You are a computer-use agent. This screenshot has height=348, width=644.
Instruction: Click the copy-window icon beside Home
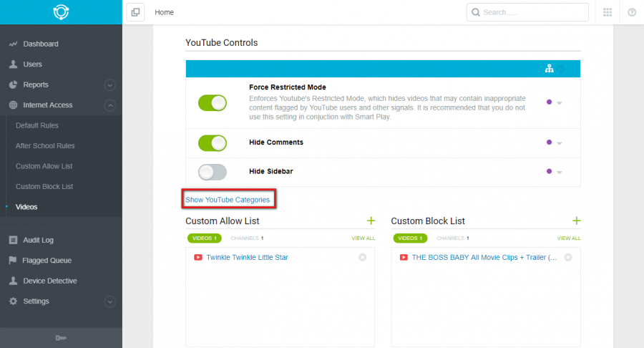135,12
